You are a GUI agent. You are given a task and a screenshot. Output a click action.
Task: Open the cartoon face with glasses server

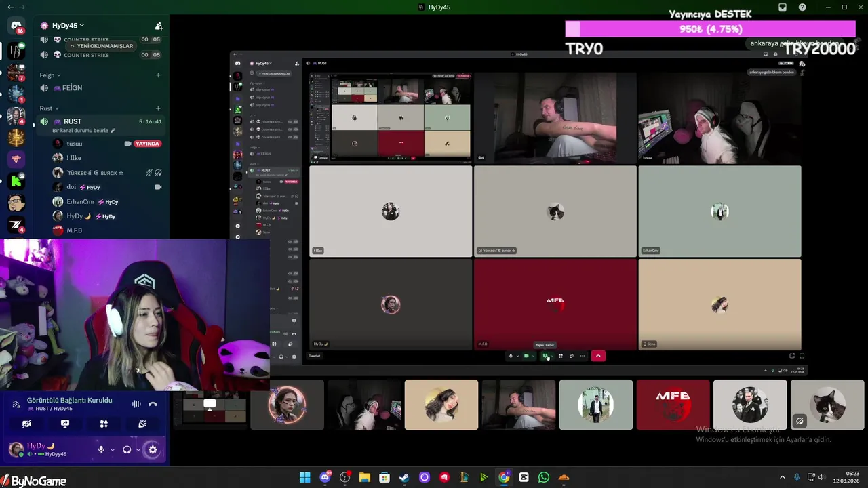(16, 203)
